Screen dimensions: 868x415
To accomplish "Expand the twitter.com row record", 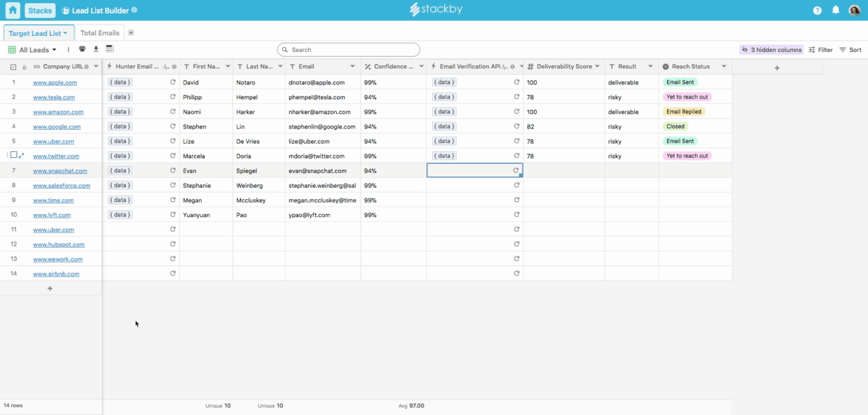I will tap(21, 156).
